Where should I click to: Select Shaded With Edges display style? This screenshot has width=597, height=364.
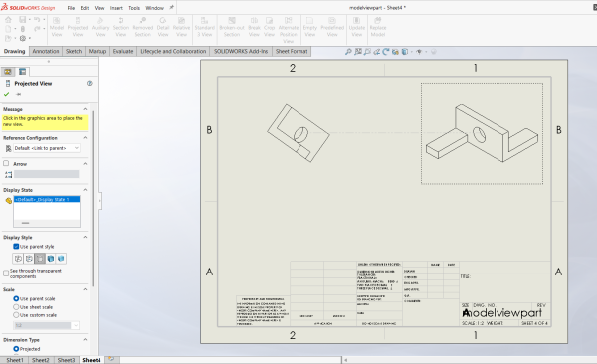tap(51, 259)
